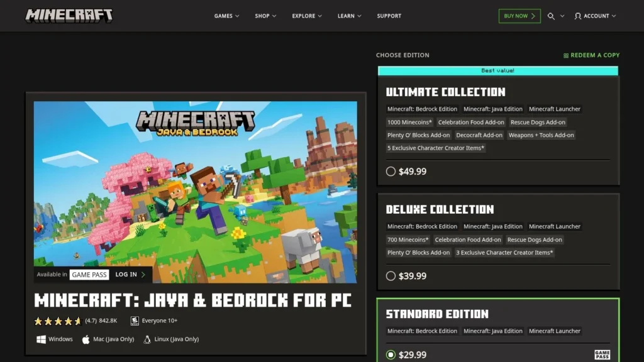Click the Windows platform icon
This screenshot has height=362, width=644.
[41, 339]
